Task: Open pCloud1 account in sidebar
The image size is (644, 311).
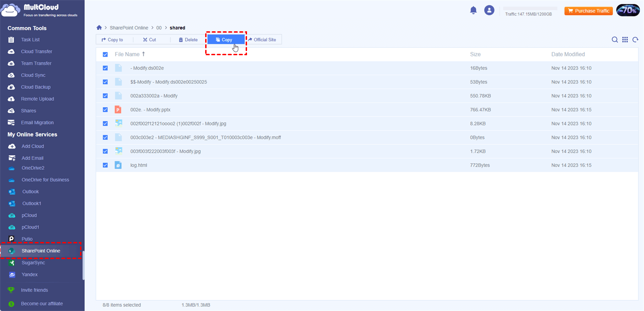Action: tap(30, 227)
